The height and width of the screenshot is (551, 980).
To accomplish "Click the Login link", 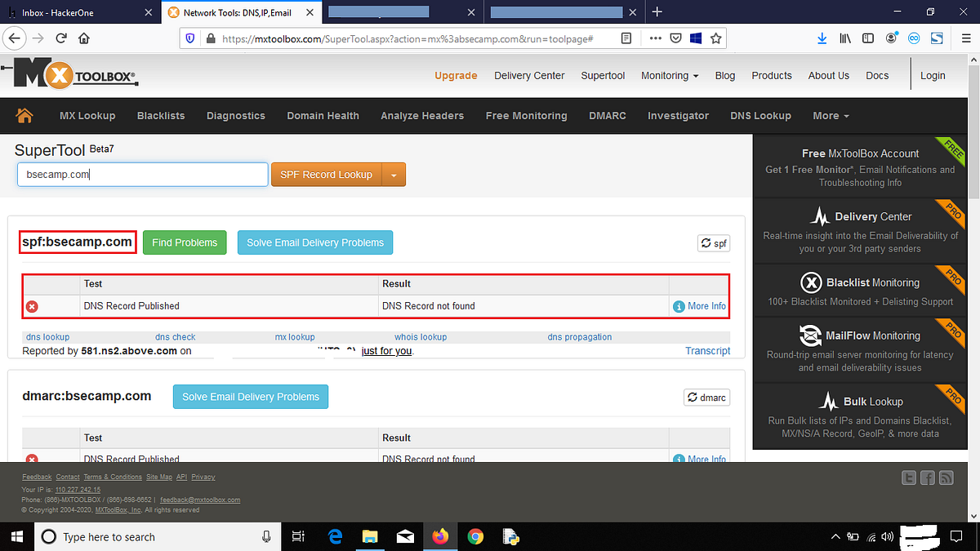I will click(x=933, y=75).
